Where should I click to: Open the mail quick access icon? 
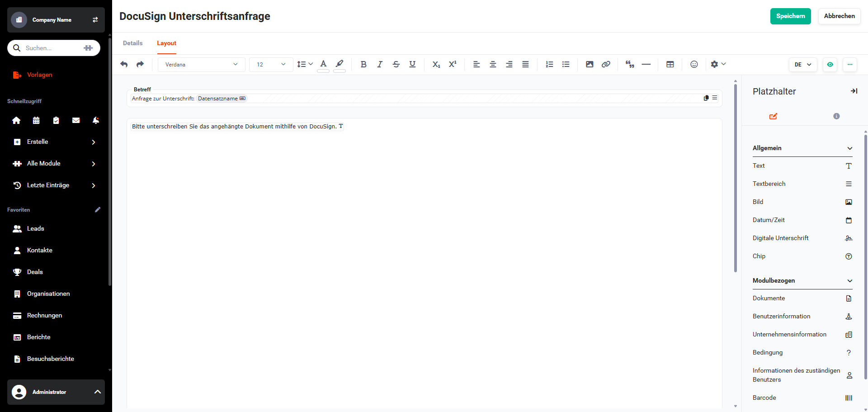tap(76, 120)
